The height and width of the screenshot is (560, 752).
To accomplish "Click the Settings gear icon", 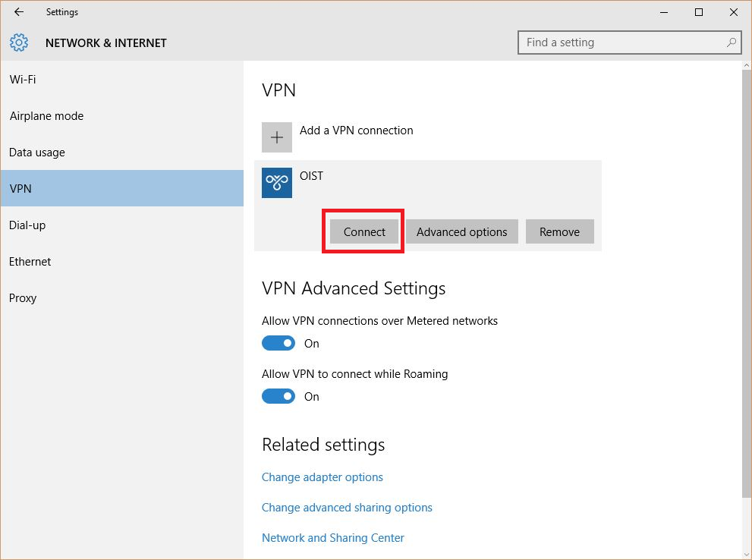I will pos(20,42).
